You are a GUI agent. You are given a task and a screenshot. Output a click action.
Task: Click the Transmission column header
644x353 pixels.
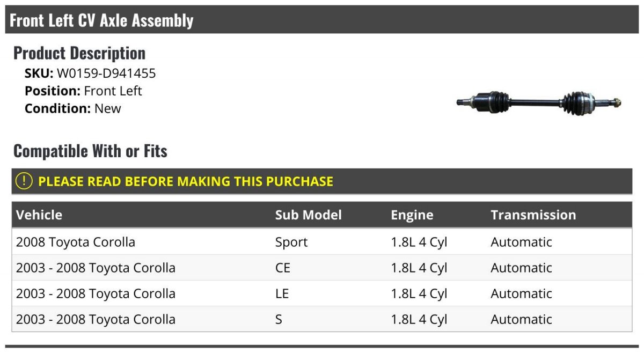533,215
